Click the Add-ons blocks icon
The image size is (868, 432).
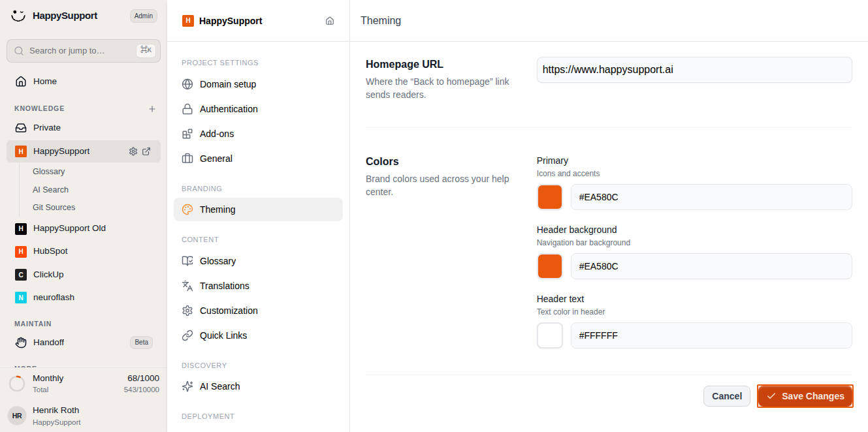pos(187,134)
